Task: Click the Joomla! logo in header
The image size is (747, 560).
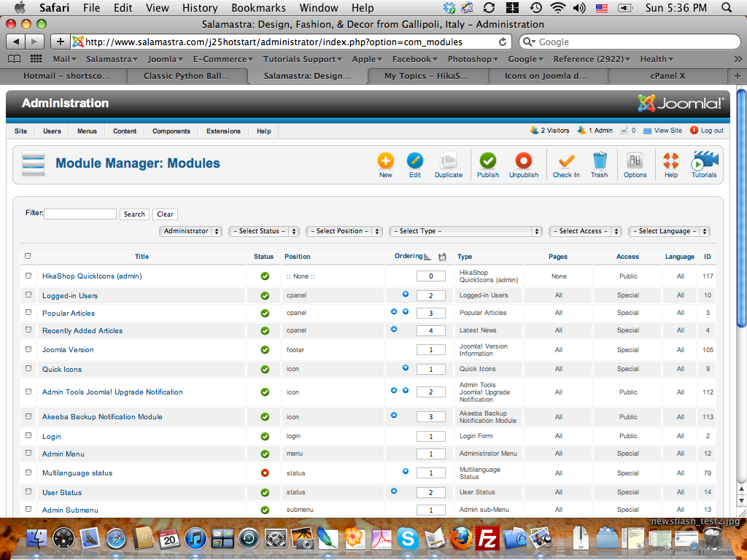Action: tap(681, 103)
